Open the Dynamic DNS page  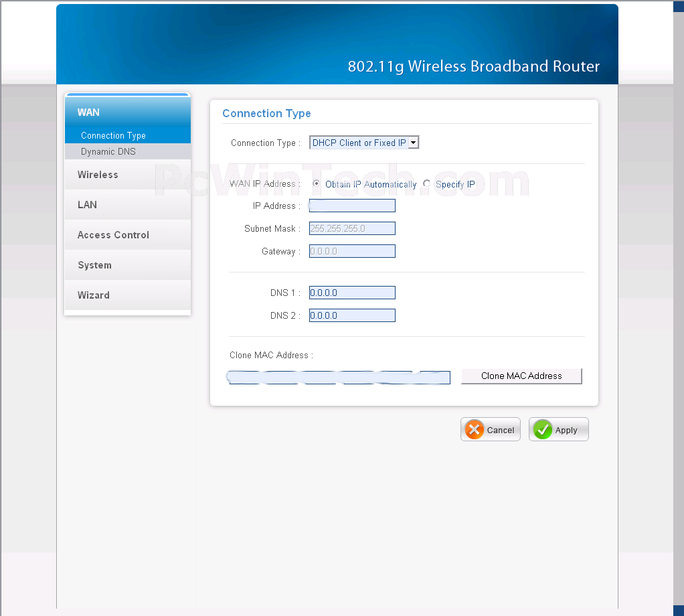click(x=127, y=151)
